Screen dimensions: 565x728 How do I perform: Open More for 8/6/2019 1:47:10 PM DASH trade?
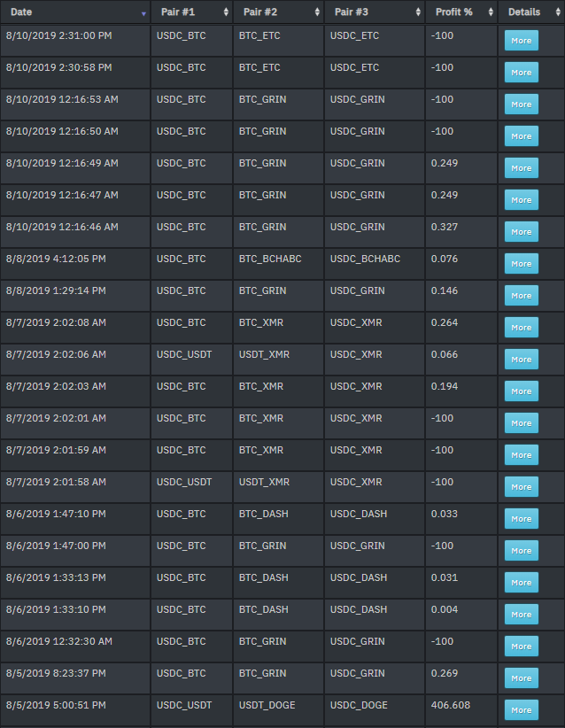coord(522,519)
